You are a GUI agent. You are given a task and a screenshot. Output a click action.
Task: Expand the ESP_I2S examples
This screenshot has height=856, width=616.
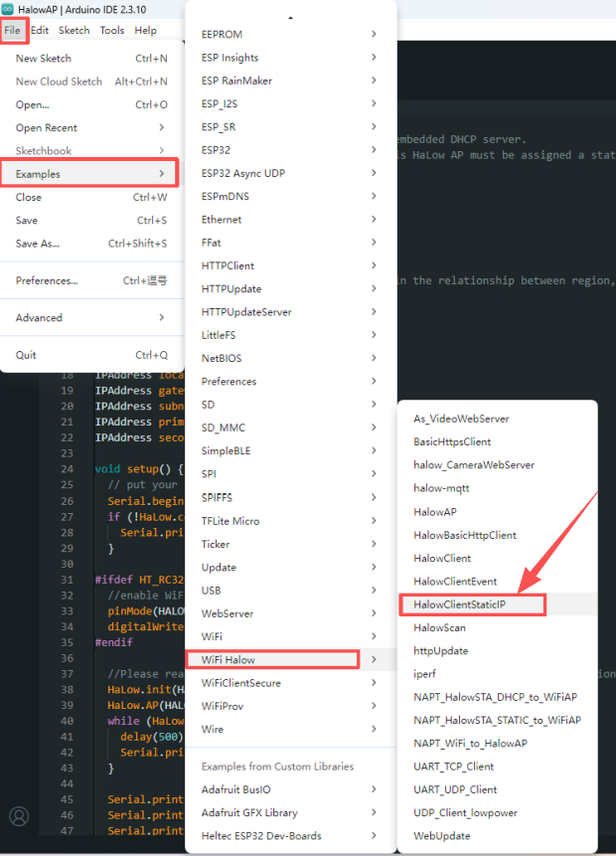(290, 103)
